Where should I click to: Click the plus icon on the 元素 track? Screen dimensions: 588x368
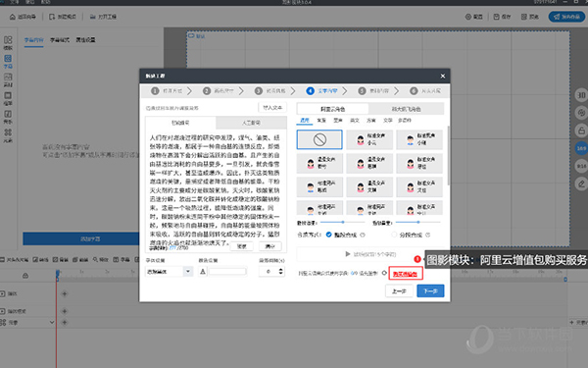coord(65,323)
